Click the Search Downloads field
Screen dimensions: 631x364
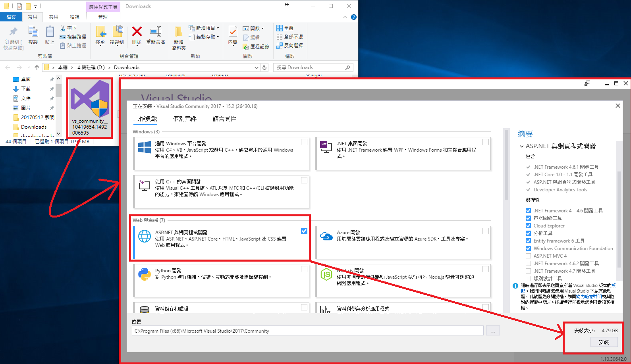[x=313, y=67]
